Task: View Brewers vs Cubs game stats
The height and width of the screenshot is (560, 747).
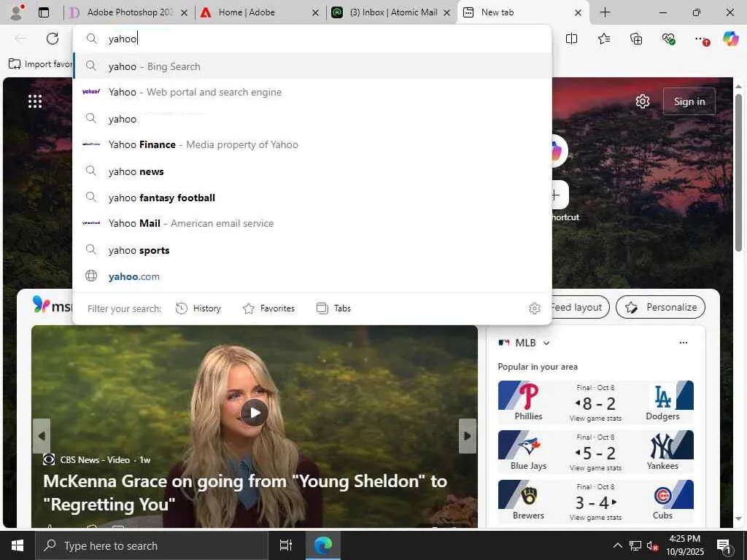Action: [x=595, y=518]
